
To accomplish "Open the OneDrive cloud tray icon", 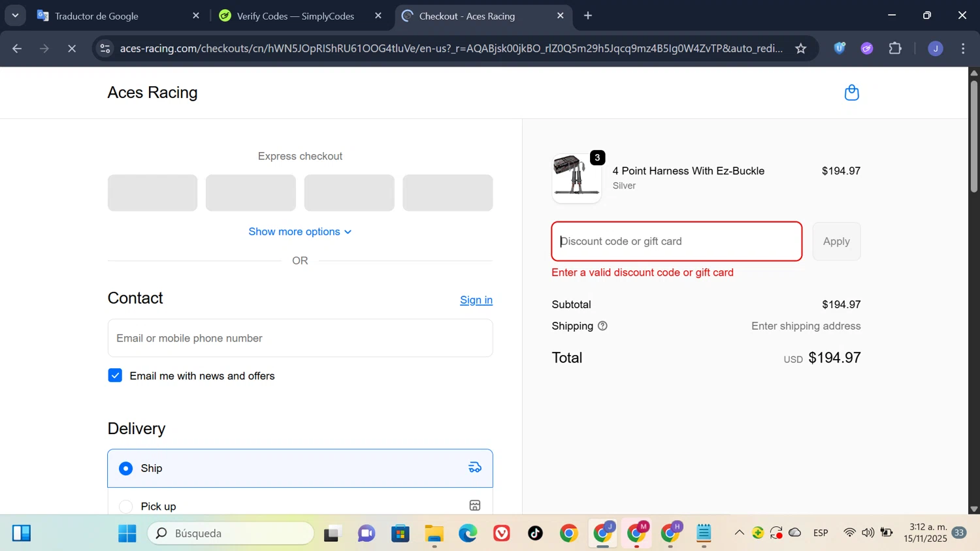I will [x=795, y=533].
